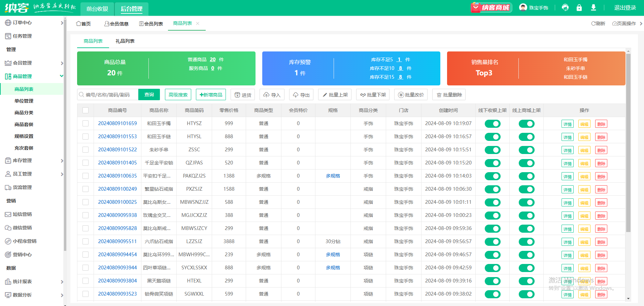The image size is (644, 306).
Task: Check the select-all header checkbox
Action: pyautogui.click(x=86, y=110)
